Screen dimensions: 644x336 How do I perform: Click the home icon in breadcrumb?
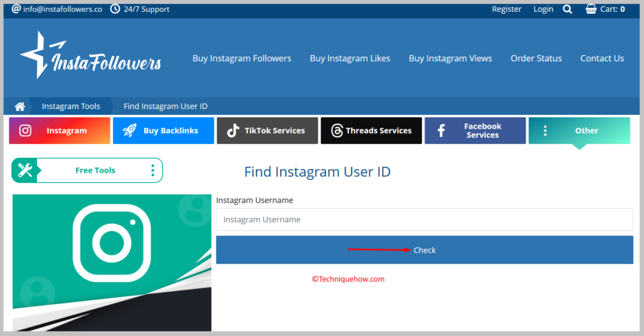coord(19,107)
